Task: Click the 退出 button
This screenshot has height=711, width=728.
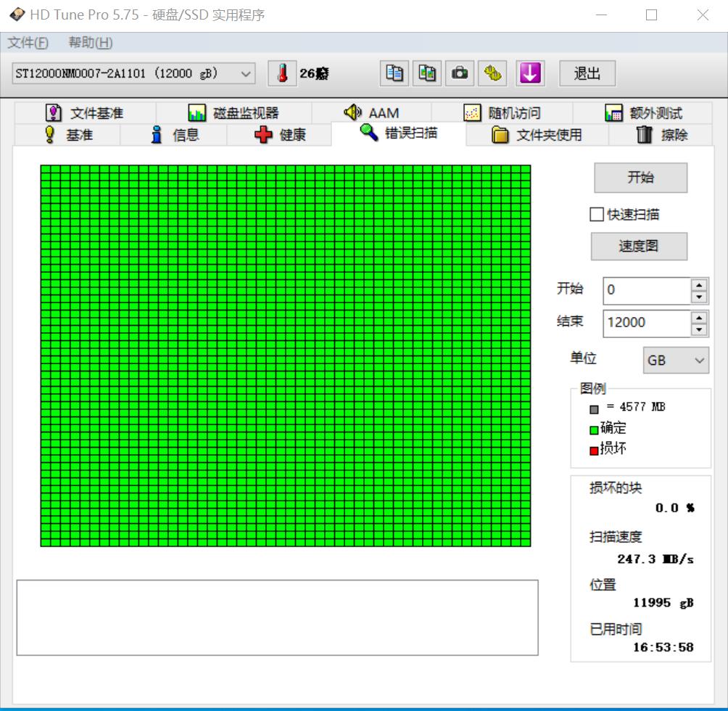Action: (x=587, y=73)
